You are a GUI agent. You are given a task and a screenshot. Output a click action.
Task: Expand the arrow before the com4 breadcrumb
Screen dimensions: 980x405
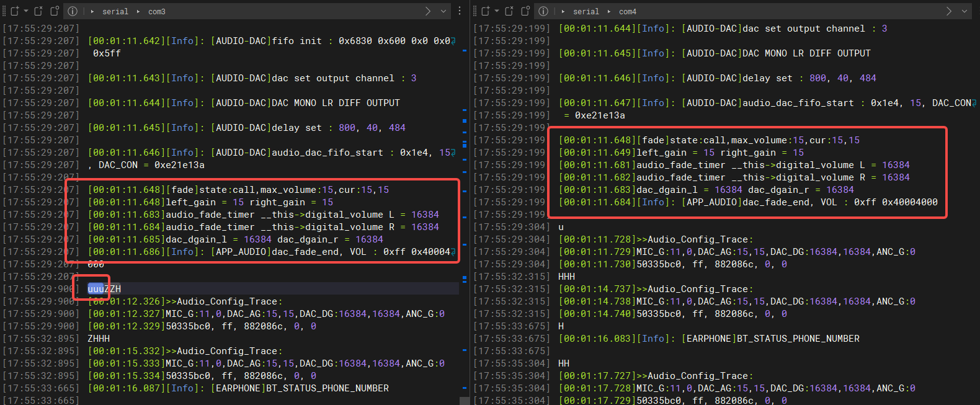coord(609,11)
